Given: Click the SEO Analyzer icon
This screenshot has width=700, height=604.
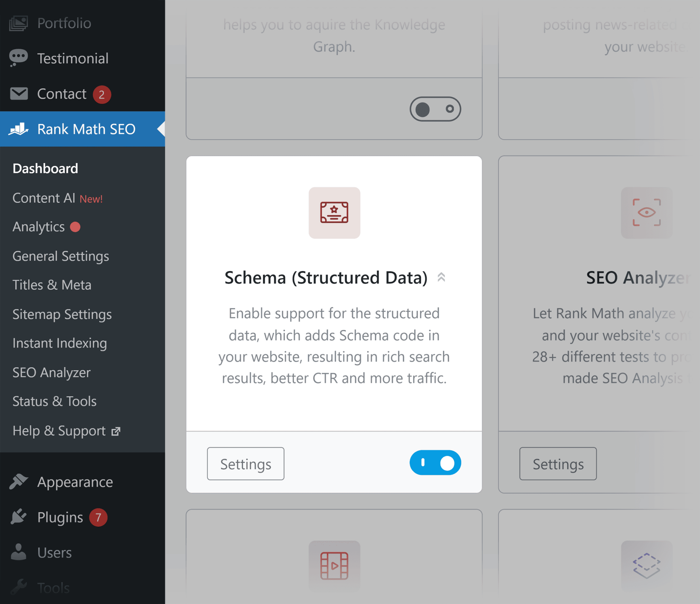Looking at the screenshot, I should [x=647, y=212].
